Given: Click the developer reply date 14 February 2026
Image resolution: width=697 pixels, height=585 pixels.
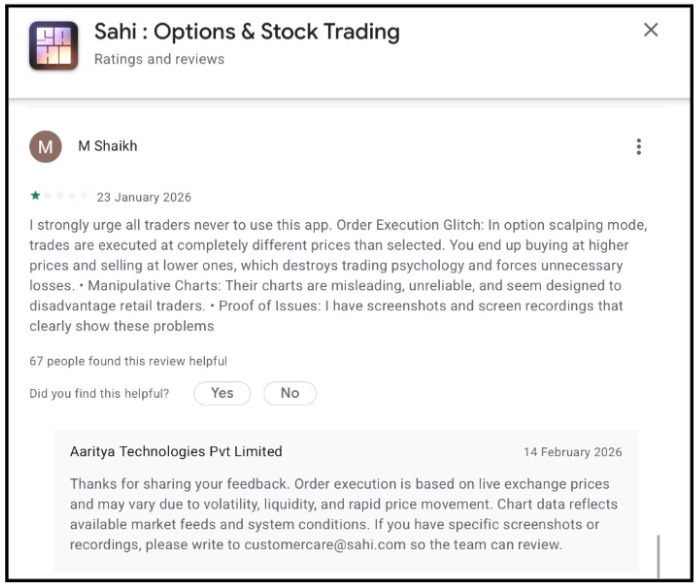Looking at the screenshot, I should click(572, 452).
